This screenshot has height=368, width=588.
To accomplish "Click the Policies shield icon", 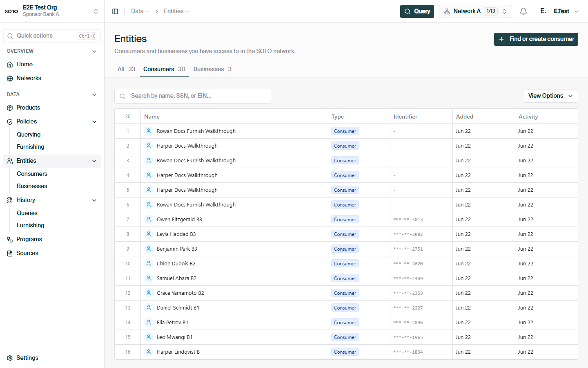I will 10,122.
